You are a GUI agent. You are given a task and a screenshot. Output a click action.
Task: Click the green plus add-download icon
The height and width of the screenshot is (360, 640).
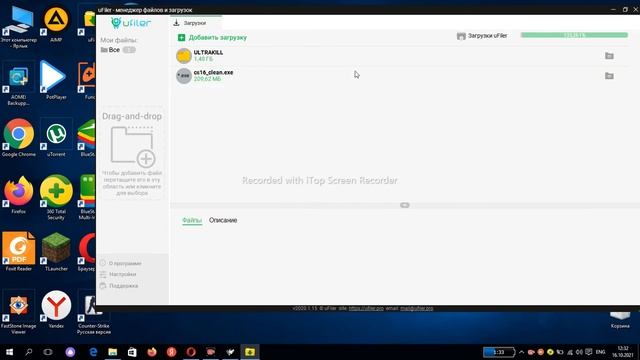point(181,38)
